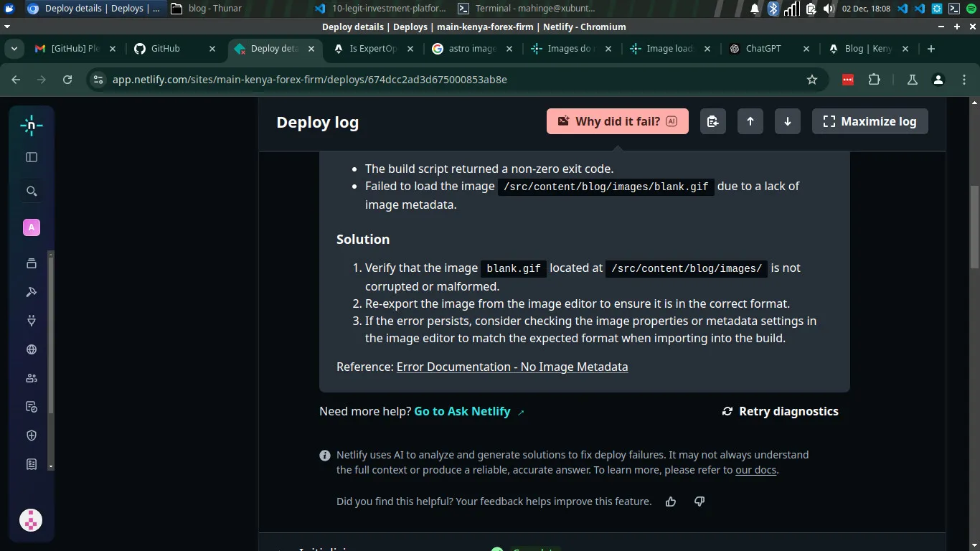Open the Integrations plug icon in sidebar
The image size is (980, 551).
click(x=31, y=321)
